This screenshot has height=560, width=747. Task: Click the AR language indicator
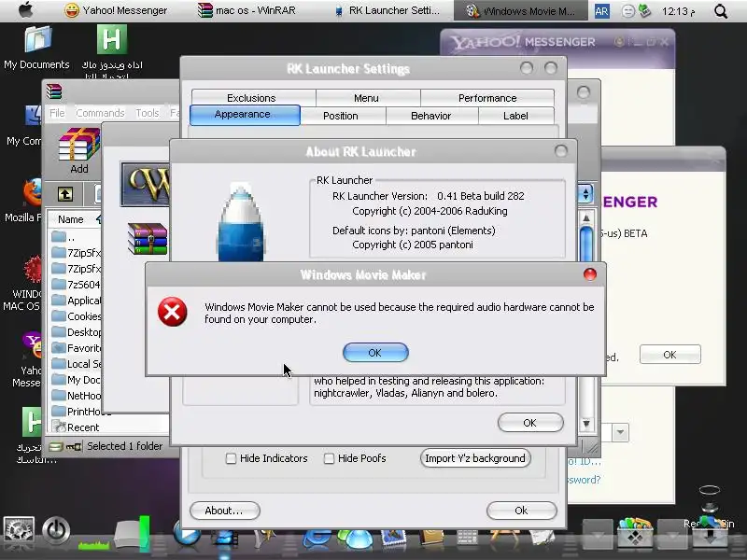point(601,11)
